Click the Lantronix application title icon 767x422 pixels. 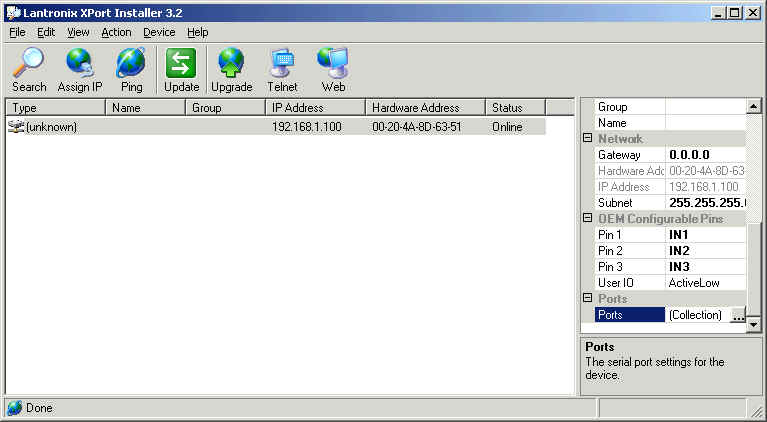pyautogui.click(x=13, y=13)
